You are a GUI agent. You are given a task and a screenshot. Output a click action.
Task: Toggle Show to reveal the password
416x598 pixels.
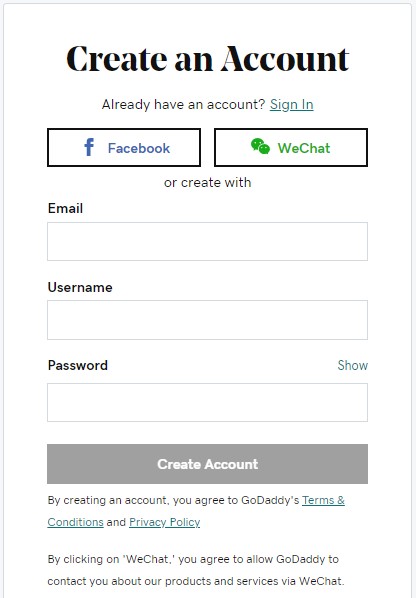pos(353,365)
